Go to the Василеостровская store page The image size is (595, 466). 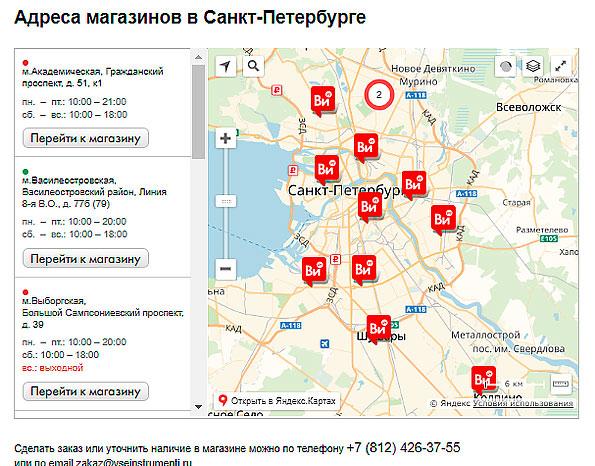(86, 259)
